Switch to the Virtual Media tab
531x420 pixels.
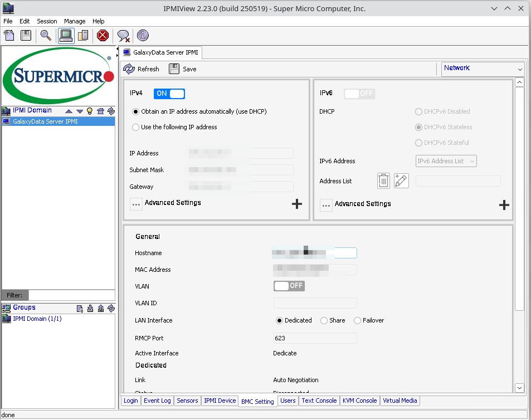400,401
